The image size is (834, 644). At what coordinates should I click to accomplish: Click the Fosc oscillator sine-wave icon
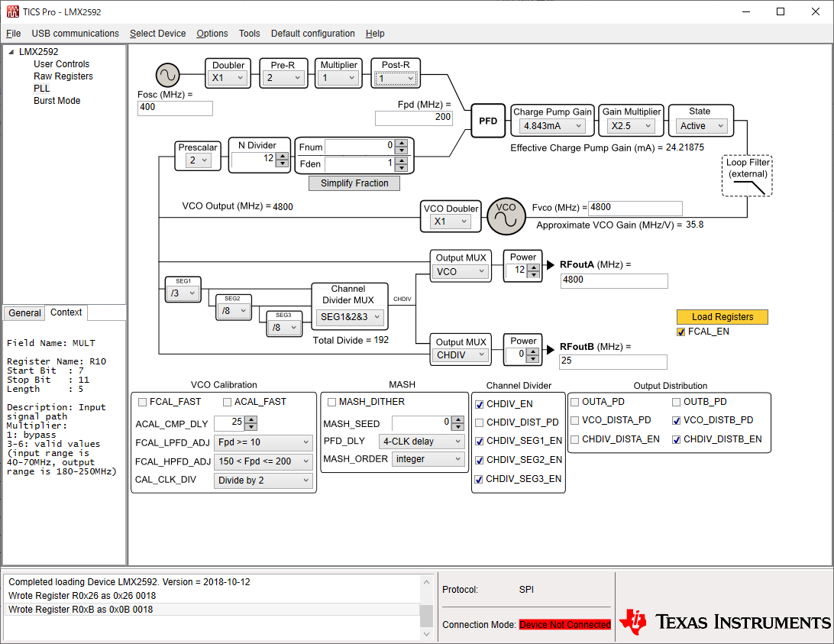167,75
